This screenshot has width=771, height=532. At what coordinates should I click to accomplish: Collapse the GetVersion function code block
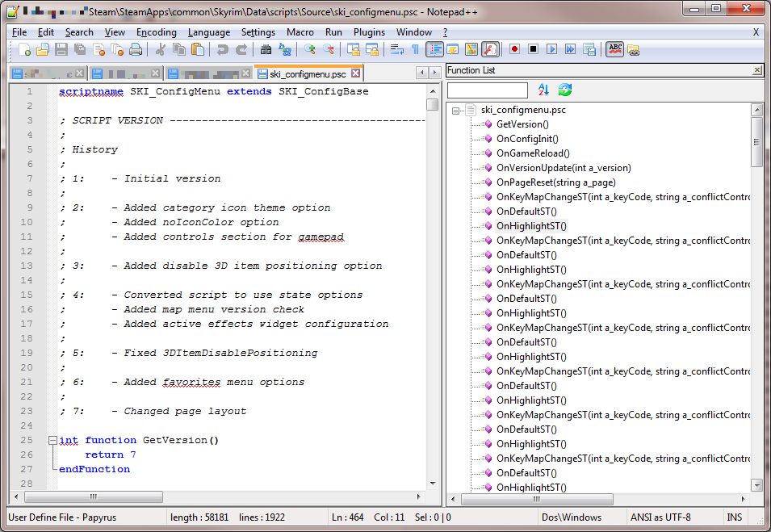(x=52, y=440)
